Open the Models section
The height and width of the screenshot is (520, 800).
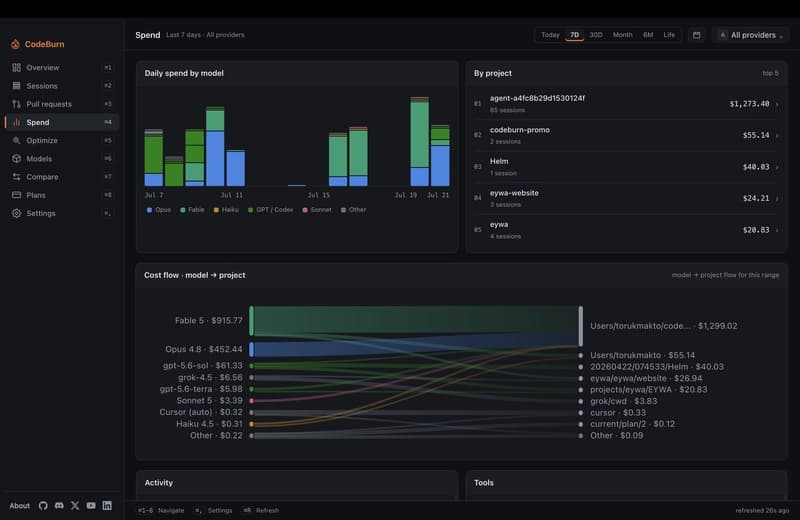click(61, 159)
